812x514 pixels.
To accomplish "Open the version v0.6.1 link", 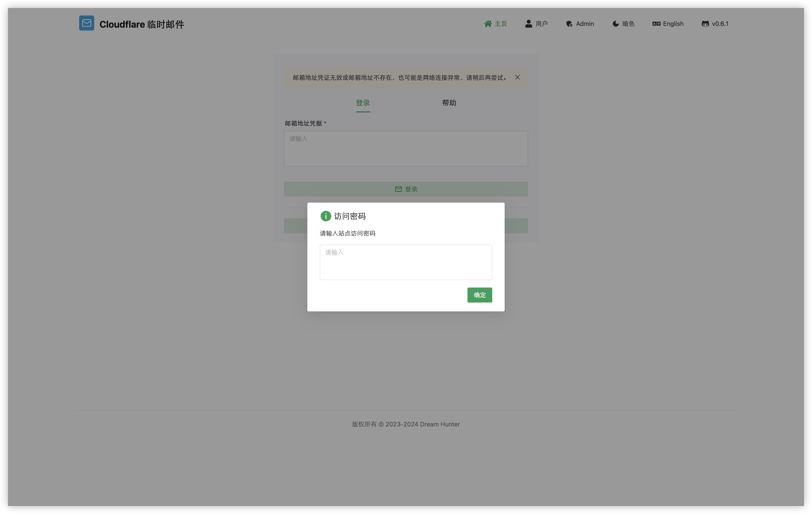I will click(714, 24).
